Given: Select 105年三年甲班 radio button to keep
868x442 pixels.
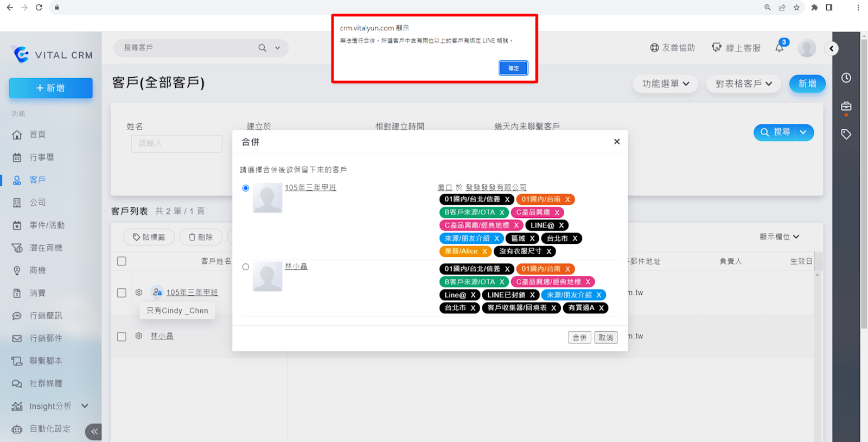Looking at the screenshot, I should tap(246, 188).
